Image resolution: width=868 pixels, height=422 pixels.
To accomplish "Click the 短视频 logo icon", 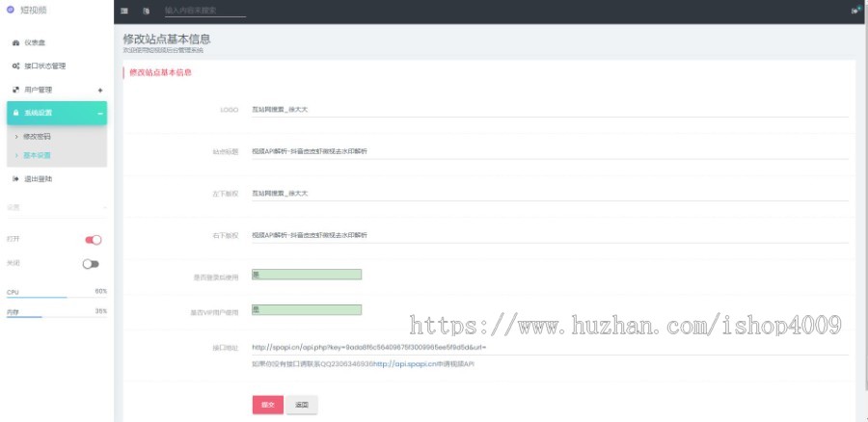I will (10, 10).
